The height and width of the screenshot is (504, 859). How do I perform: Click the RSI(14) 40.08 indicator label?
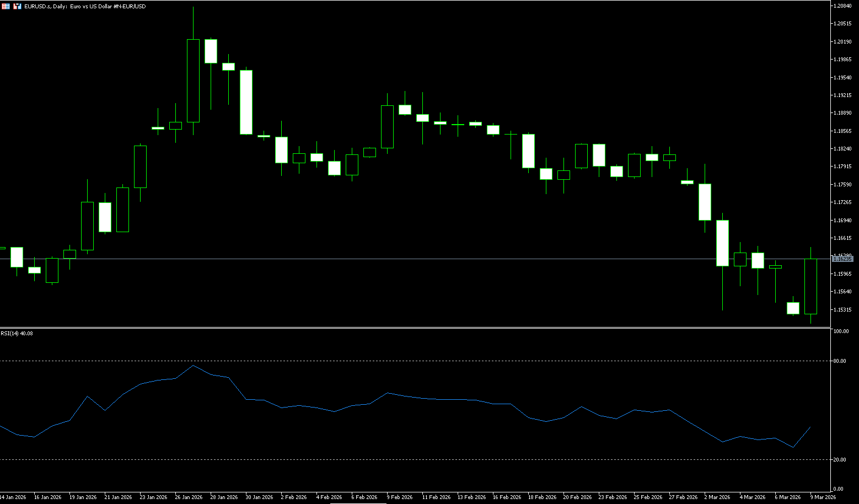click(17, 334)
